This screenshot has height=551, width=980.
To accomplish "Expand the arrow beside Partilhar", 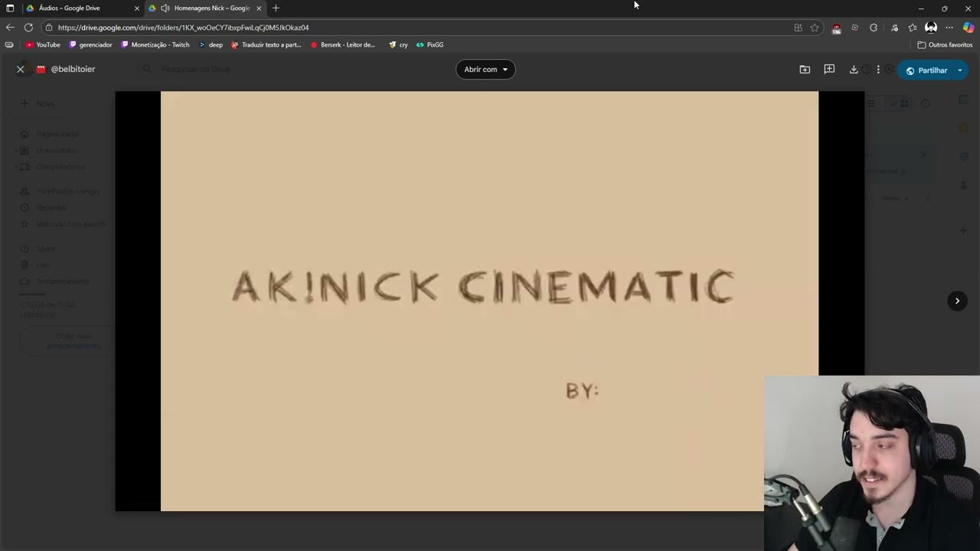I will 960,70.
